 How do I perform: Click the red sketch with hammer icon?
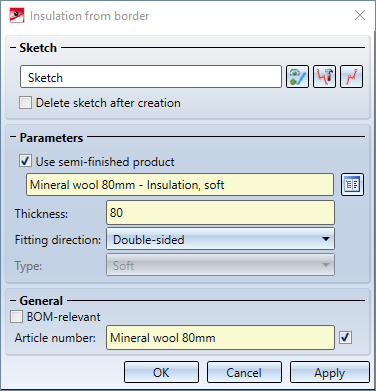[x=324, y=77]
